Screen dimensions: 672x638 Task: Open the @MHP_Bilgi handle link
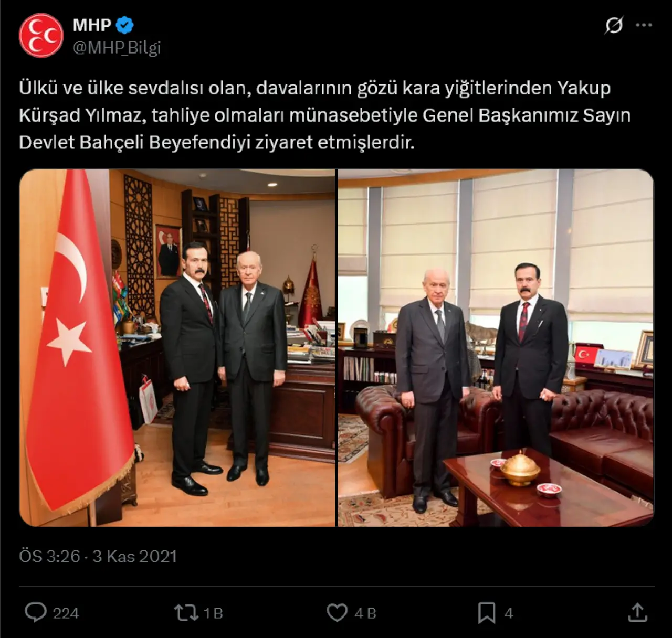[x=117, y=48]
